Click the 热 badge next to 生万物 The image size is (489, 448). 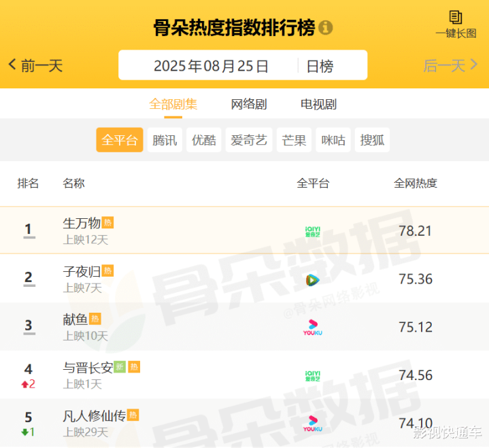pyautogui.click(x=107, y=222)
